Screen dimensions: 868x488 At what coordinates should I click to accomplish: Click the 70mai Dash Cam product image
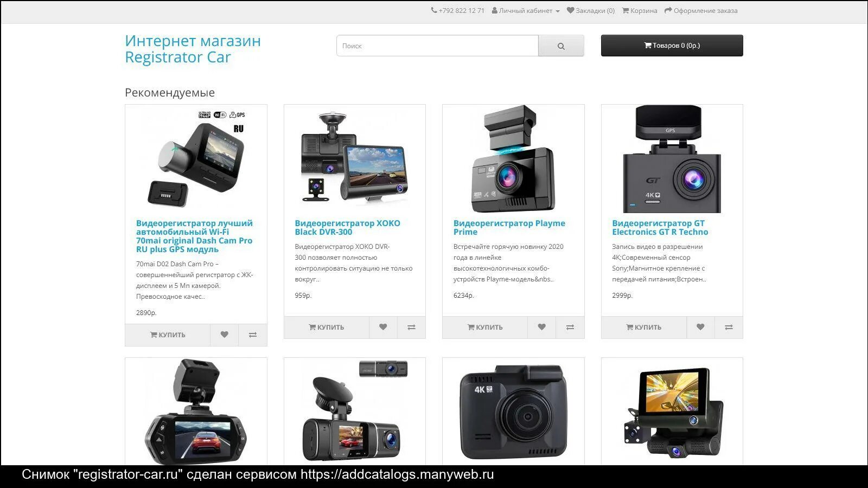pos(196,159)
